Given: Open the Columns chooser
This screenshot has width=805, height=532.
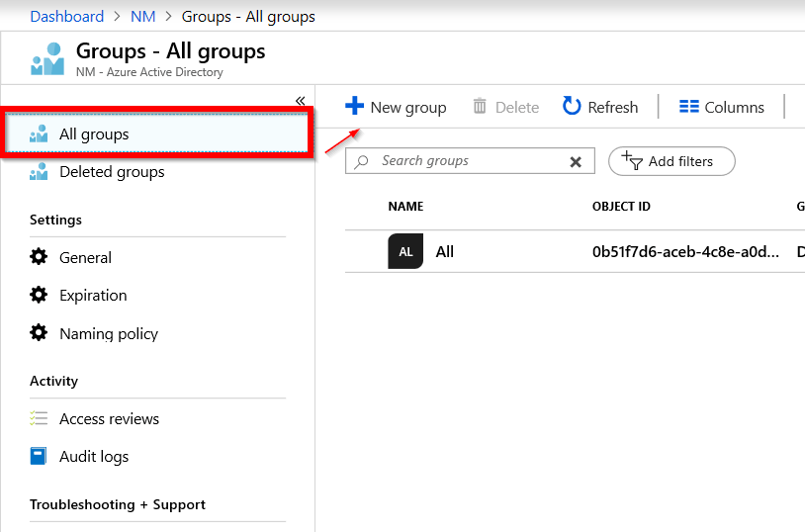Looking at the screenshot, I should (x=722, y=107).
